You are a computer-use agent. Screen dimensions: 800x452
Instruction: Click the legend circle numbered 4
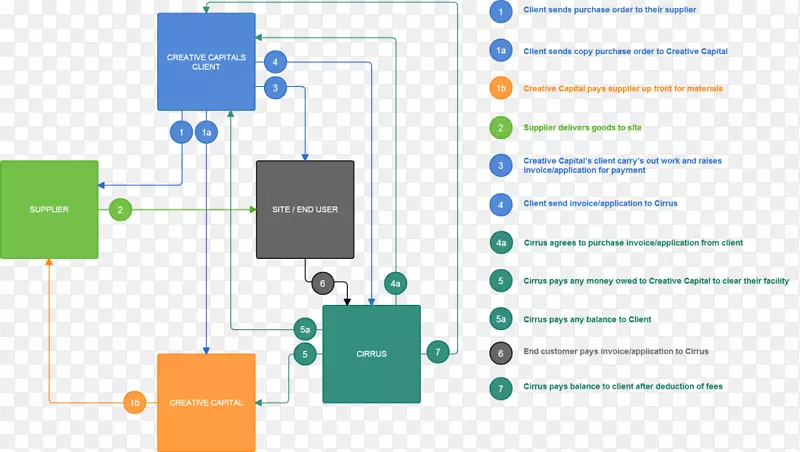point(501,205)
